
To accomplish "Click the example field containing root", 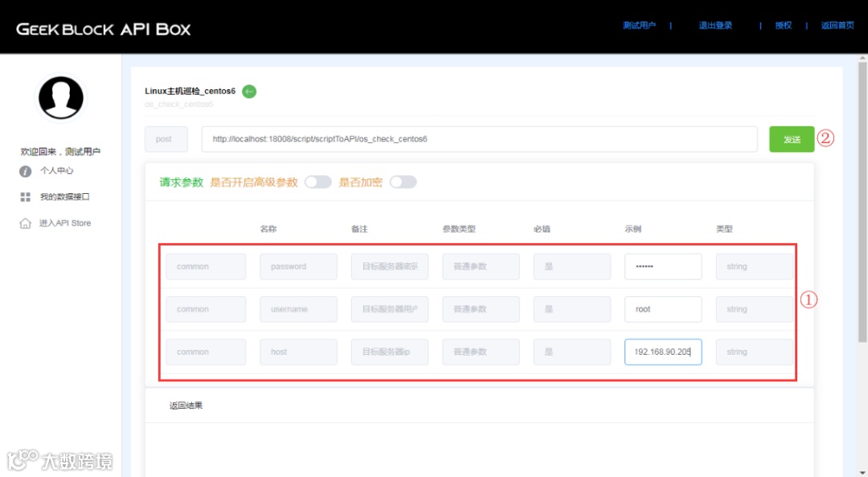I will [x=663, y=309].
